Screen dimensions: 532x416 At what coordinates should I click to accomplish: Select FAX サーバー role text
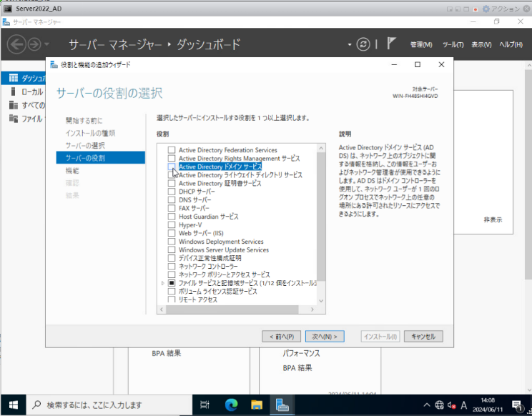click(194, 208)
